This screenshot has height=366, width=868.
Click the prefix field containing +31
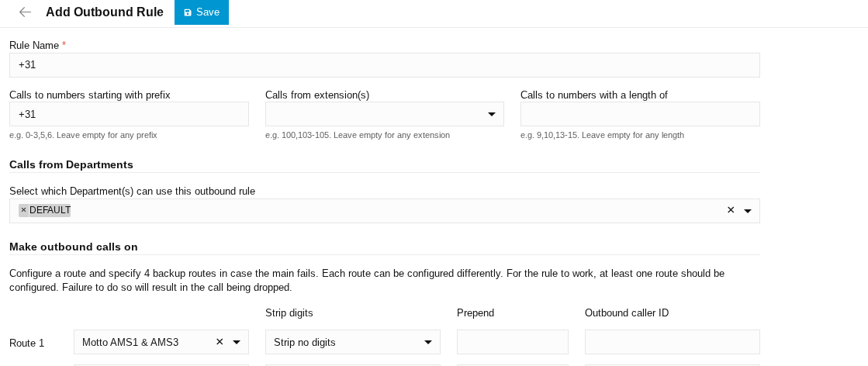pos(129,114)
